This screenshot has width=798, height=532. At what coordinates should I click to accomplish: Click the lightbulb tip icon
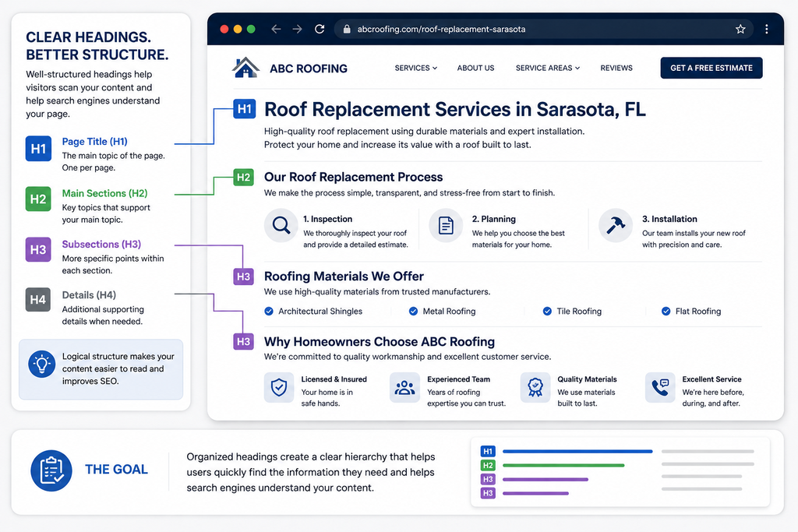[x=42, y=365]
